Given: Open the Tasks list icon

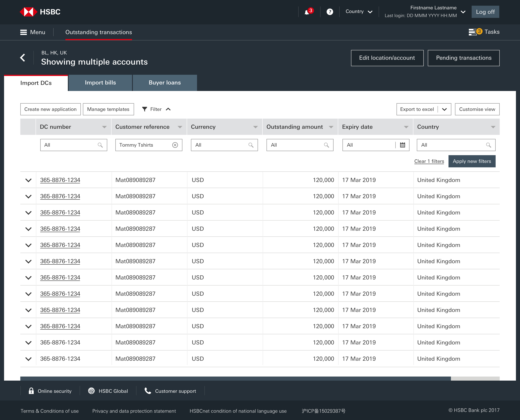Looking at the screenshot, I should (473, 32).
